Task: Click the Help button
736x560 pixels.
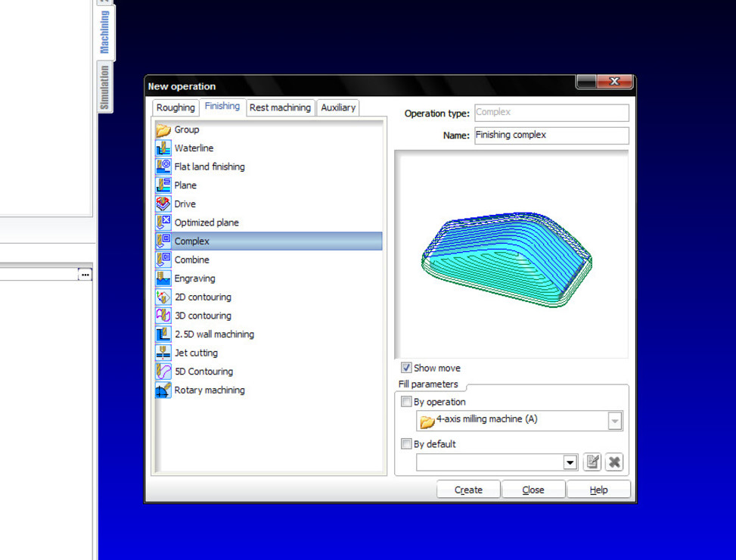Action: [x=598, y=490]
